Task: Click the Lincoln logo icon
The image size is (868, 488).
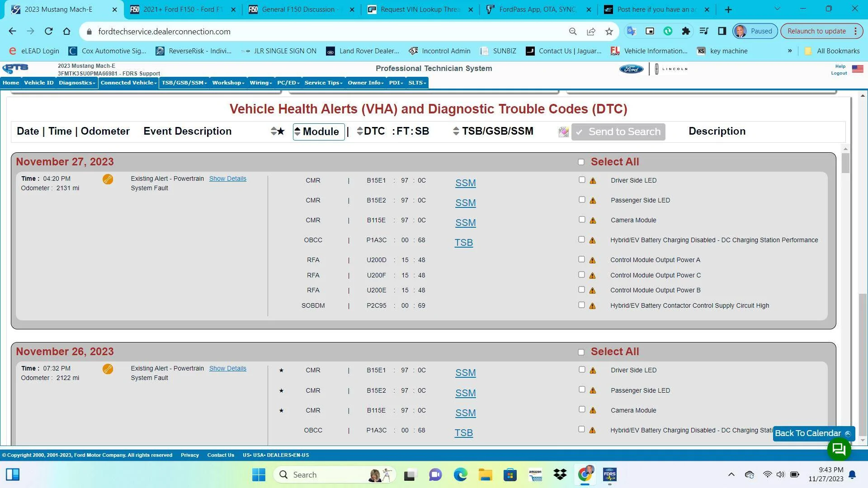Action: tap(672, 69)
